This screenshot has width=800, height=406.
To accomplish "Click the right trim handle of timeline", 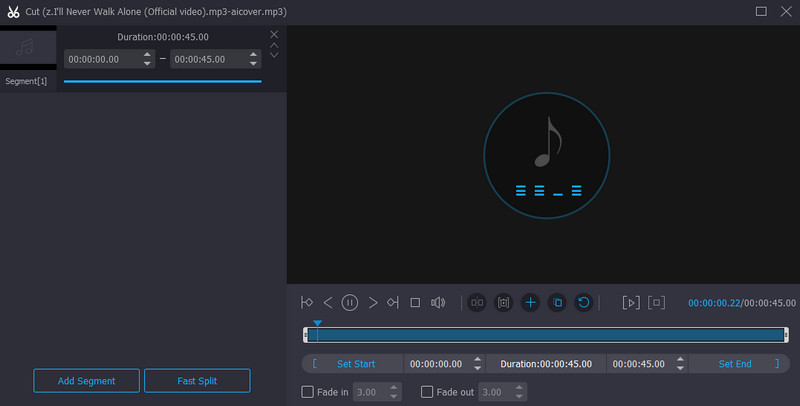I will [786, 335].
